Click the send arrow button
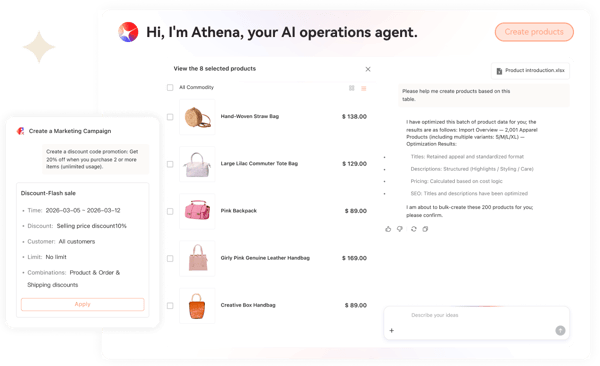This screenshot has width=600, height=366. point(560,330)
